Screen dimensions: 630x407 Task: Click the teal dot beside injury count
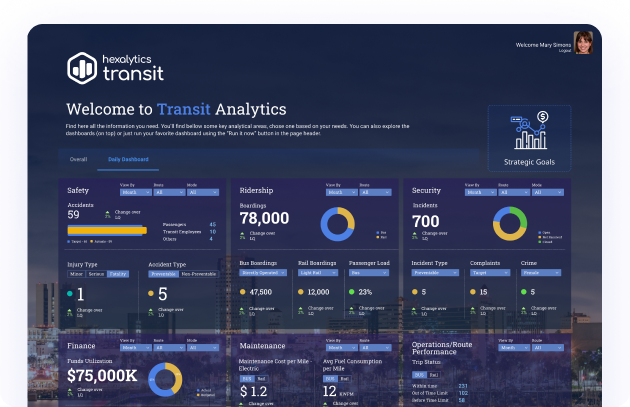(68, 294)
